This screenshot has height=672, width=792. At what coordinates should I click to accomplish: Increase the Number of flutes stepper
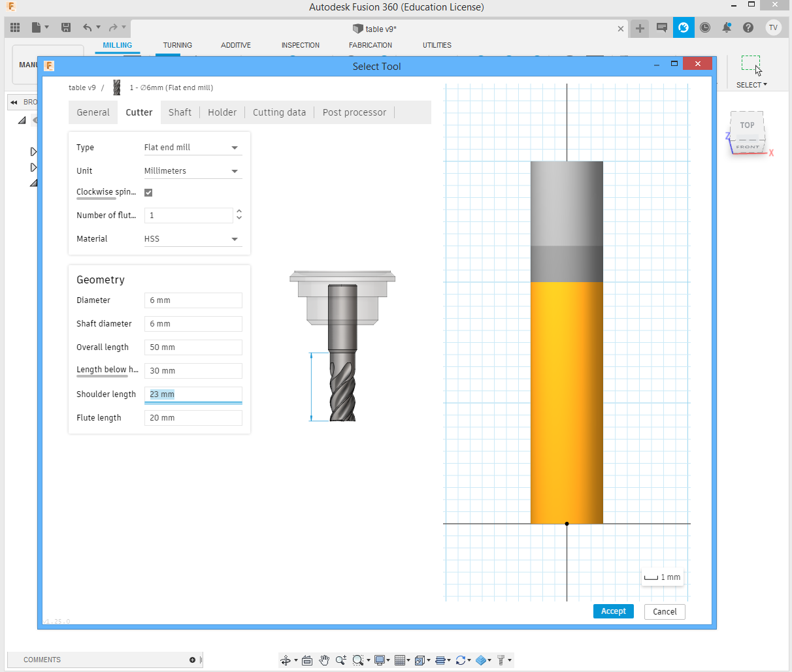239,212
